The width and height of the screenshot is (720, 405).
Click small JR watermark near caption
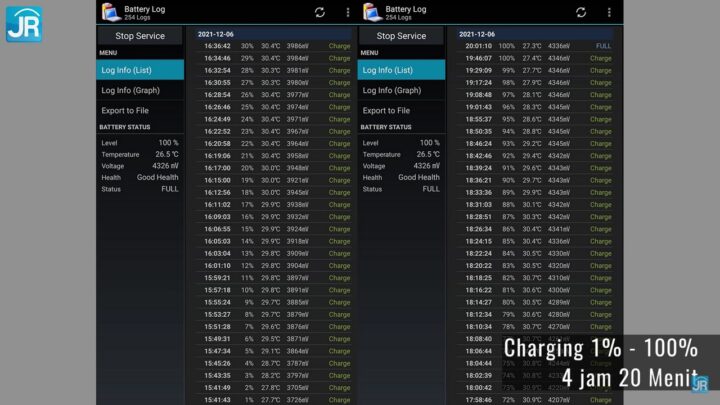pos(700,383)
